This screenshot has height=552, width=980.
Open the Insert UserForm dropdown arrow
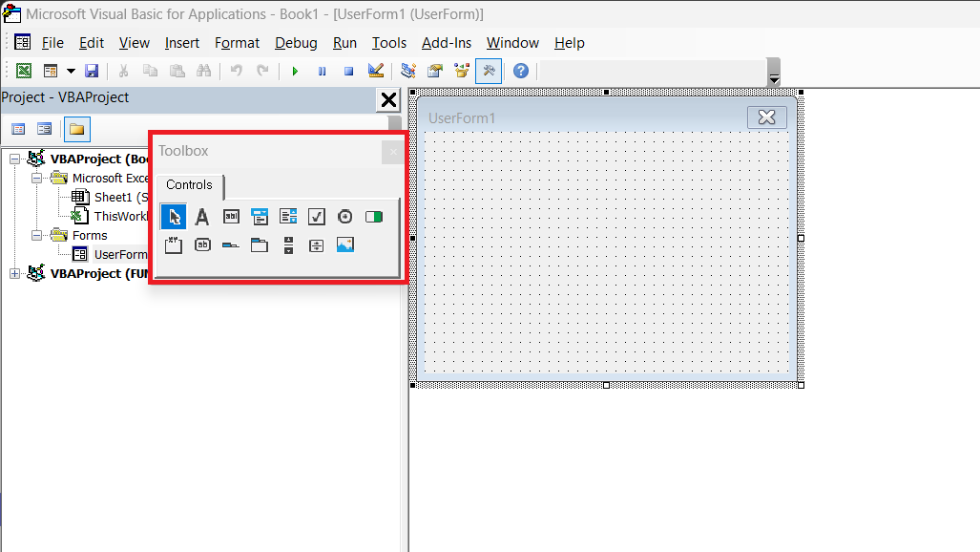tap(71, 71)
